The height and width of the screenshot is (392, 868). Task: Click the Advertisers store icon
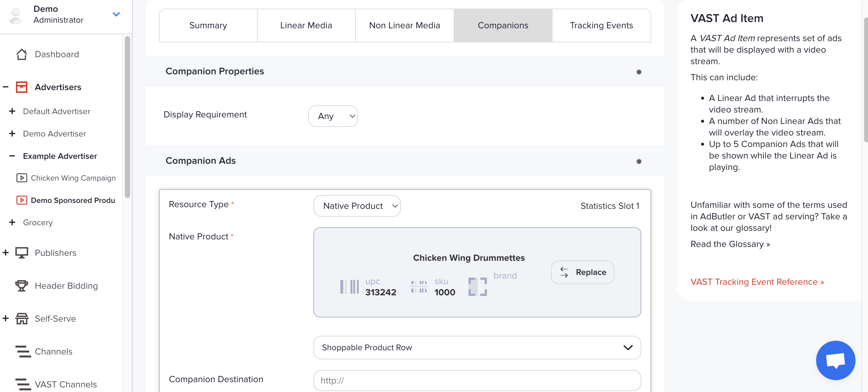tap(22, 87)
